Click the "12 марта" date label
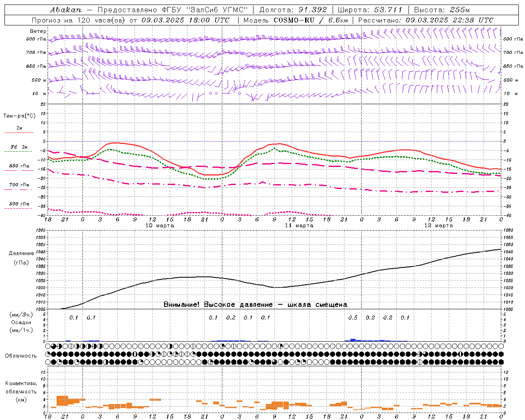 tap(438, 226)
